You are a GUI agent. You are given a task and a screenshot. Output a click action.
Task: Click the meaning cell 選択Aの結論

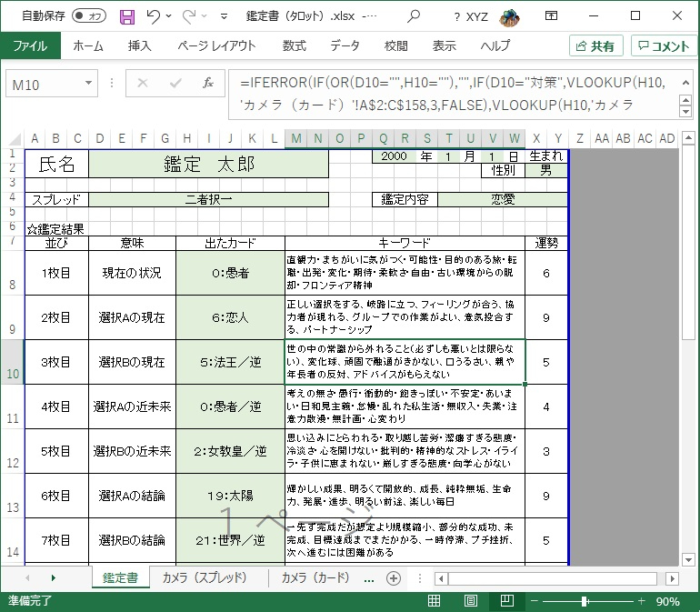tap(132, 496)
